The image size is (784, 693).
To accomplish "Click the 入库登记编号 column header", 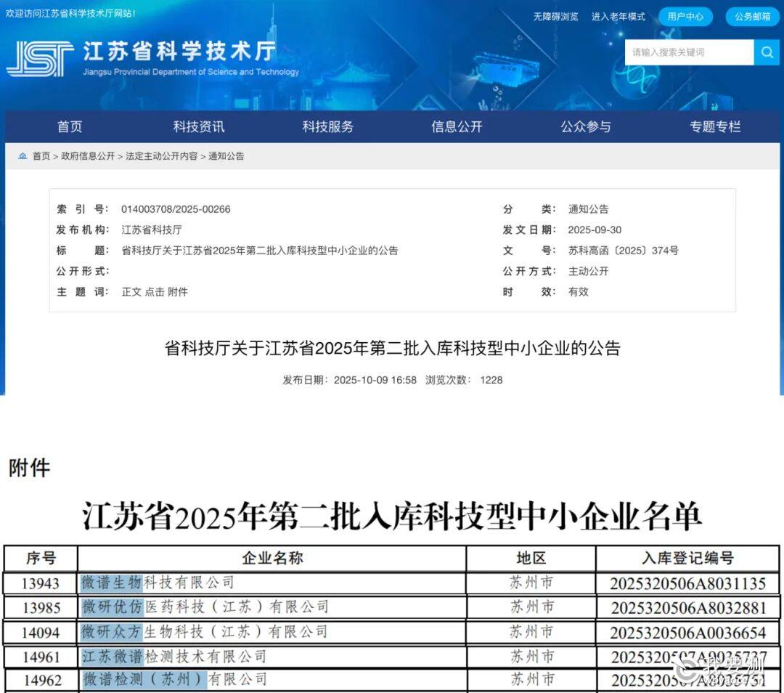I will [x=688, y=559].
